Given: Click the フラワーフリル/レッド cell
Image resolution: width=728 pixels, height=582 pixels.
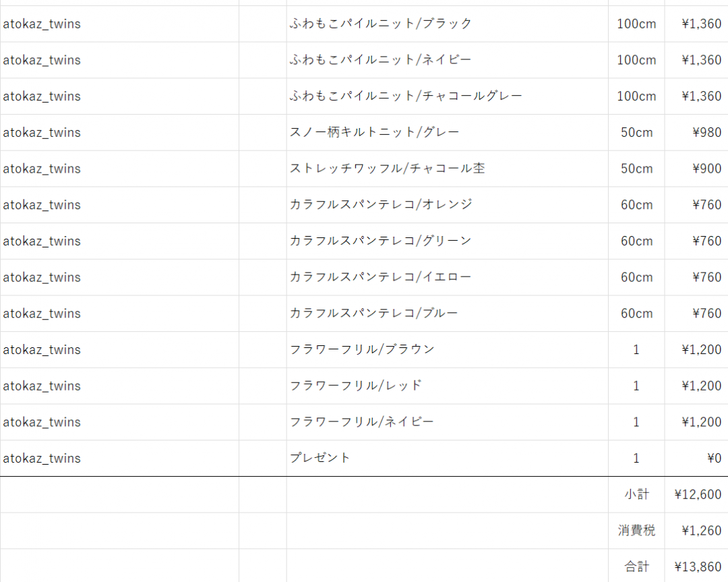Looking at the screenshot, I should coord(355,386).
